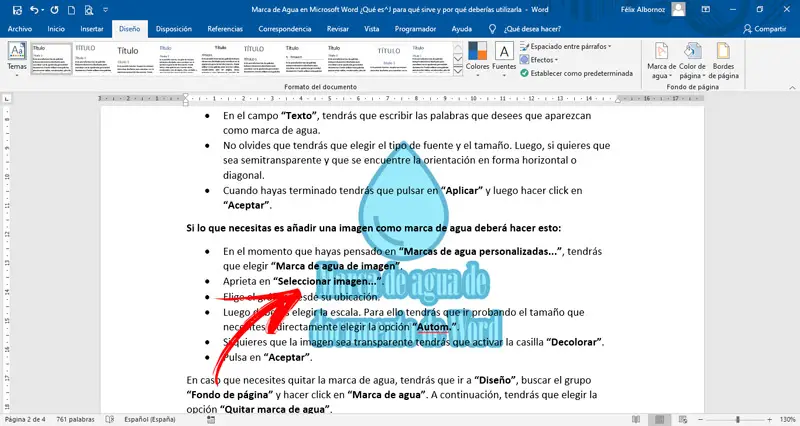The image size is (800, 426).
Task: Open the Fuentes theme fonts dropdown
Action: pos(504,59)
